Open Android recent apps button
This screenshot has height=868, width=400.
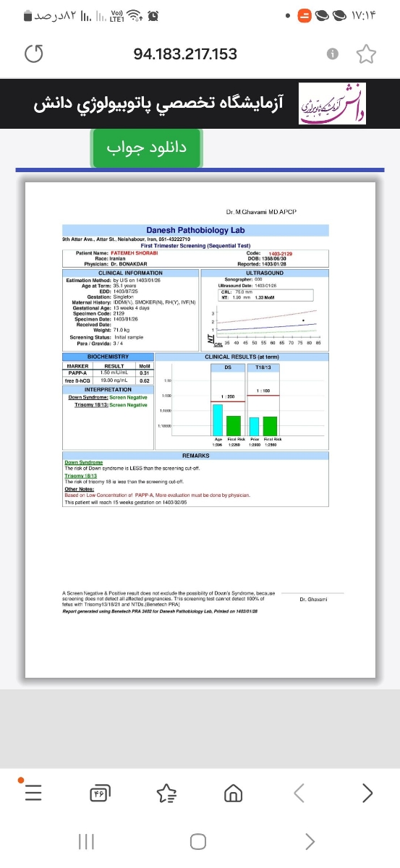pyautogui.click(x=86, y=841)
